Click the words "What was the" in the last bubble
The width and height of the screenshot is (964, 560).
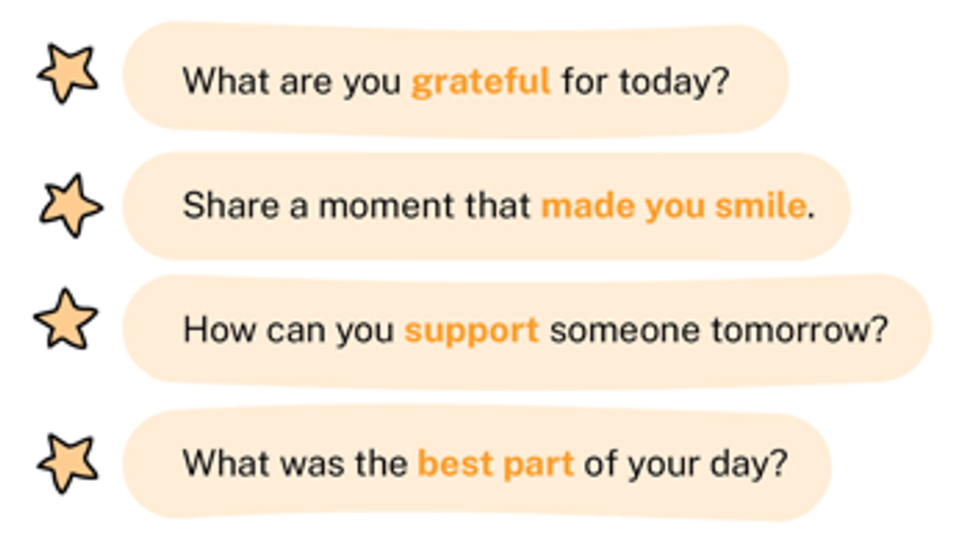pyautogui.click(x=296, y=464)
